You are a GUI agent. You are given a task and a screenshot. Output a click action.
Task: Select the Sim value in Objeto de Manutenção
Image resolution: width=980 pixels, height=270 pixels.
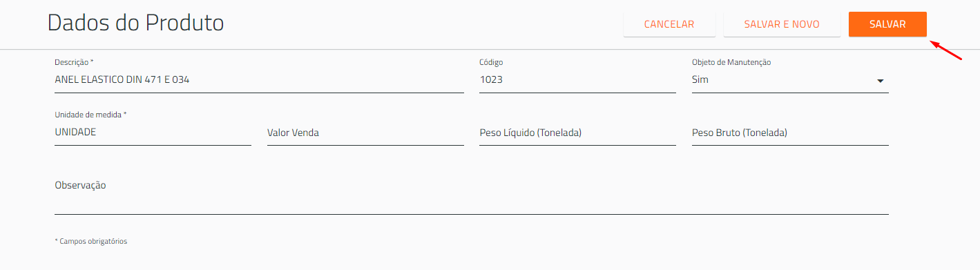[700, 79]
